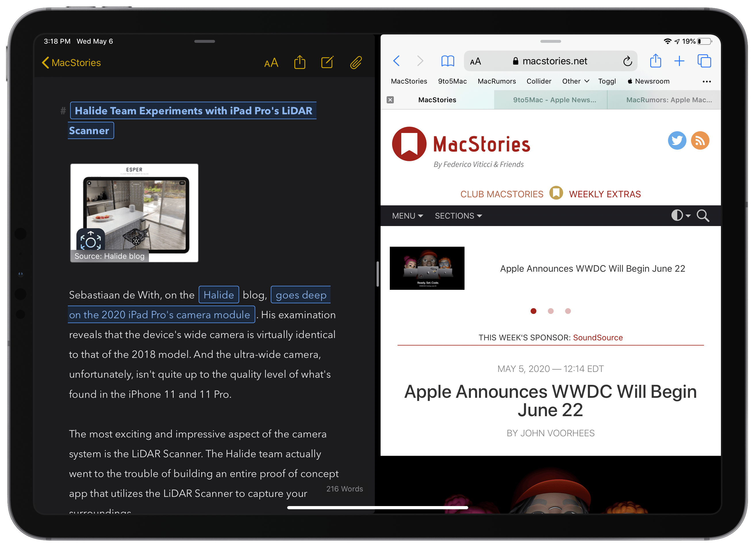
Task: Switch to MacRumors: Apple Mac tab
Action: [664, 100]
